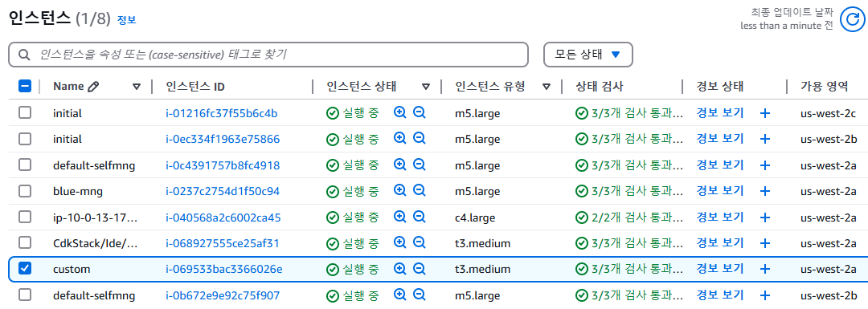
Task: Open the 모든 상태 state filter dropdown
Action: [x=588, y=54]
